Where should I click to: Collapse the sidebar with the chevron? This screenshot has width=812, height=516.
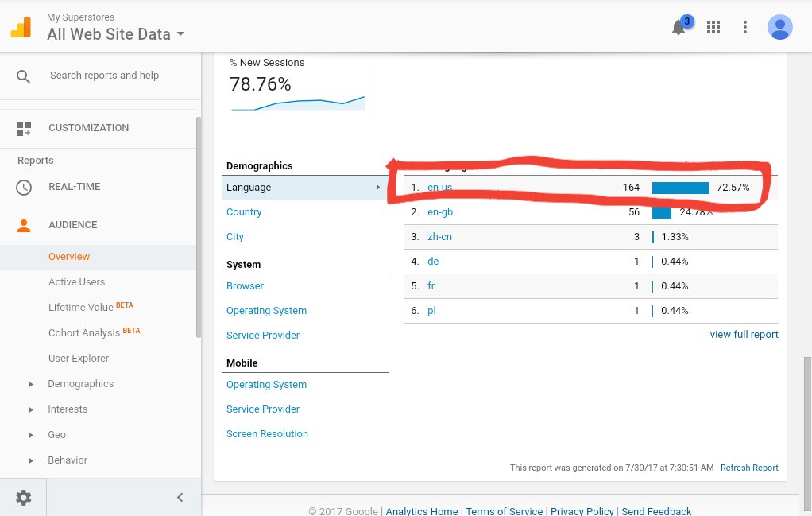click(x=180, y=498)
